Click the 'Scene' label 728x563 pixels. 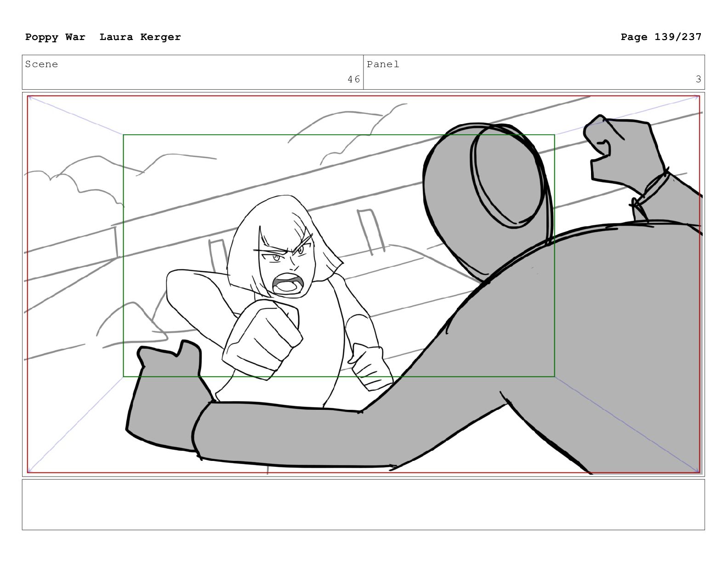(41, 64)
